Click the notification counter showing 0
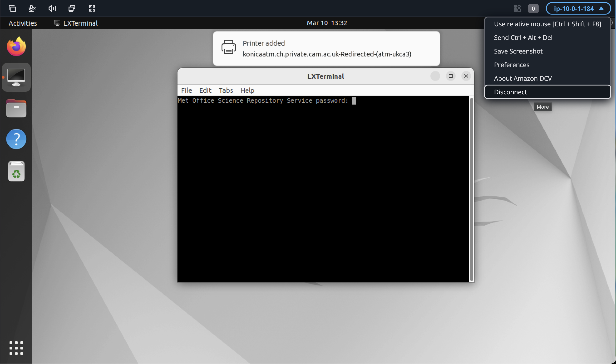This screenshot has width=616, height=364. point(533,9)
